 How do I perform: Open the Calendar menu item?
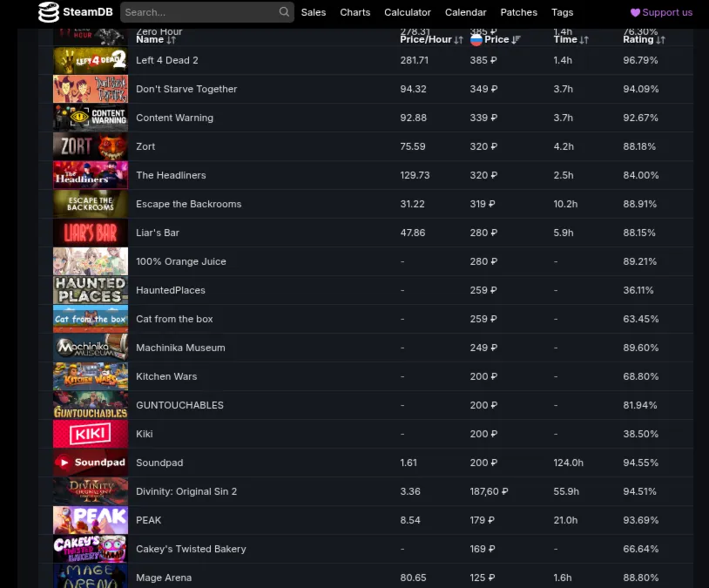pos(465,12)
